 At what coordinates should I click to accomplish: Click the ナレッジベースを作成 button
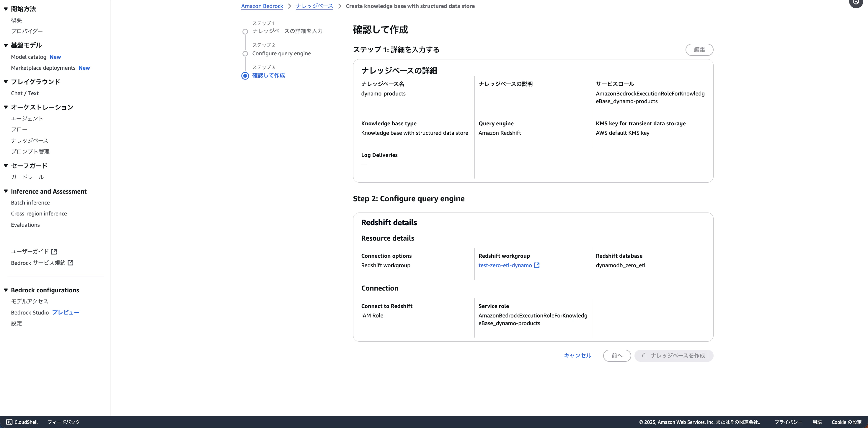[673, 356]
